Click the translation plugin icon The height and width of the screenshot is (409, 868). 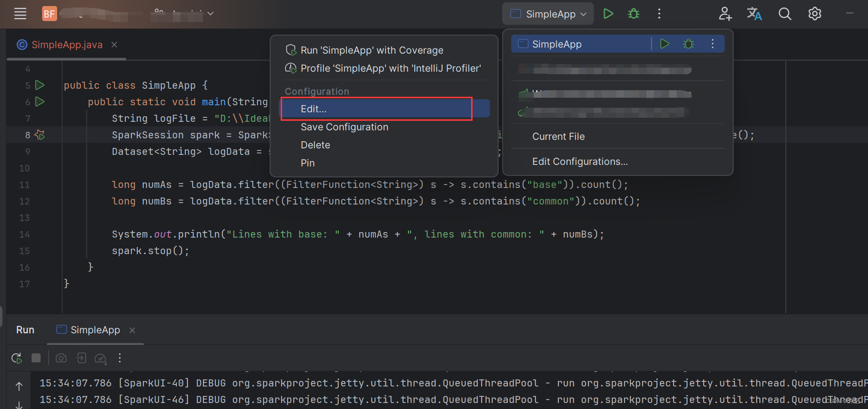click(x=754, y=14)
